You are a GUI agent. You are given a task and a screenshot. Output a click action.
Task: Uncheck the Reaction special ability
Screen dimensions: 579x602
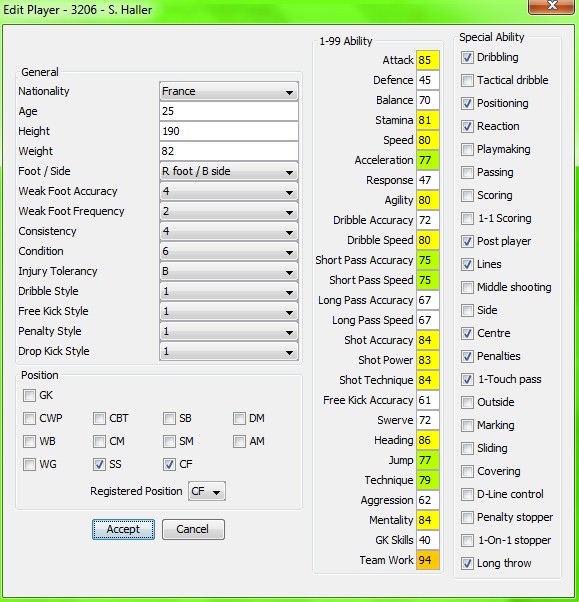(x=467, y=126)
